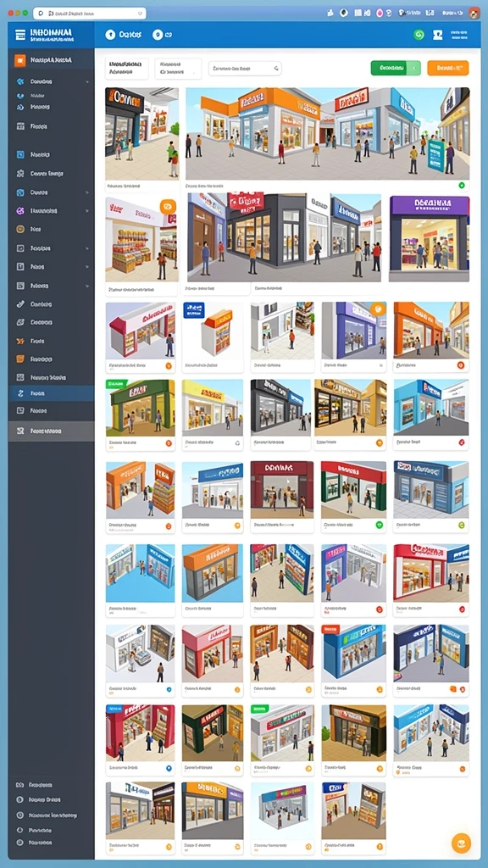Image resolution: width=488 pixels, height=868 pixels.
Task: Click the white person icon in header
Action: click(x=438, y=35)
